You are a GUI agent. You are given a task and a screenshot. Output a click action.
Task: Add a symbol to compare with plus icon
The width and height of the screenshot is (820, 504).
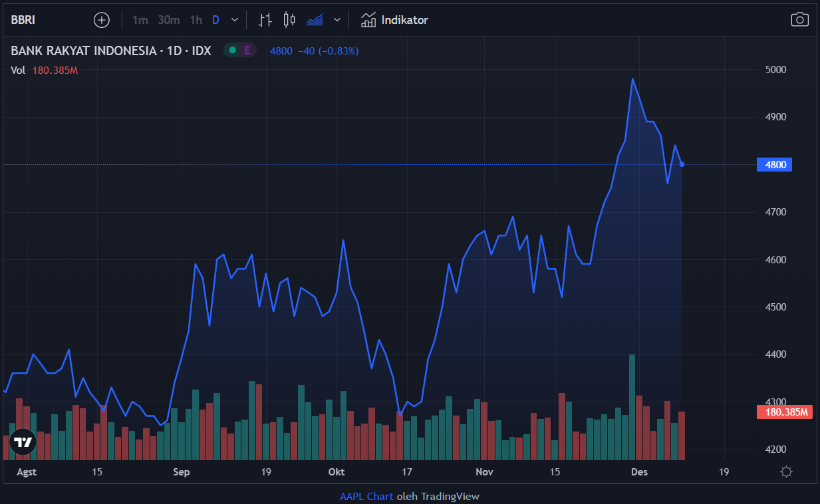(x=102, y=20)
